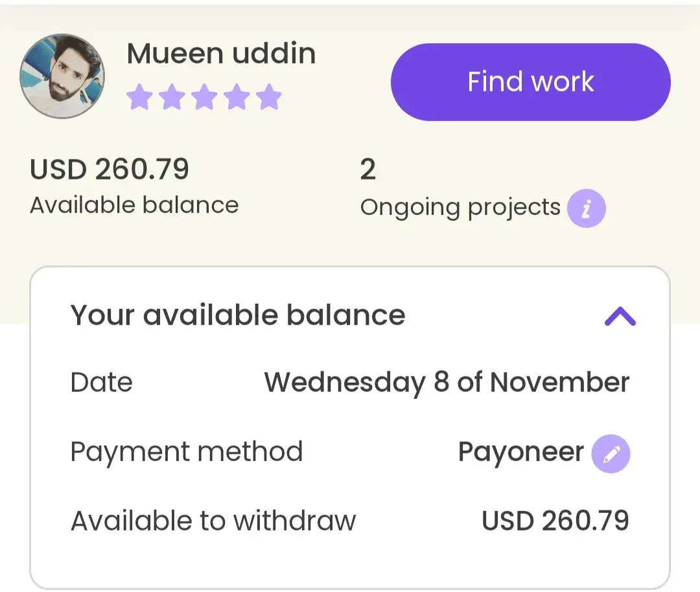The width and height of the screenshot is (700, 592).
Task: Select the Wednesday 8 of November date
Action: pyautogui.click(x=447, y=382)
